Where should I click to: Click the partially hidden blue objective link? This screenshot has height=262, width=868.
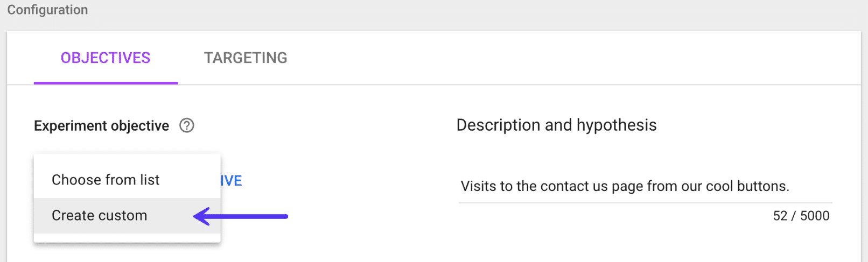(232, 181)
